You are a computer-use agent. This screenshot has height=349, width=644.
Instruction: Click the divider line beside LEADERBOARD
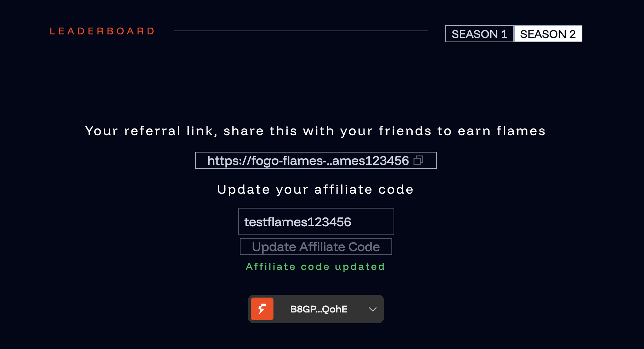click(301, 31)
